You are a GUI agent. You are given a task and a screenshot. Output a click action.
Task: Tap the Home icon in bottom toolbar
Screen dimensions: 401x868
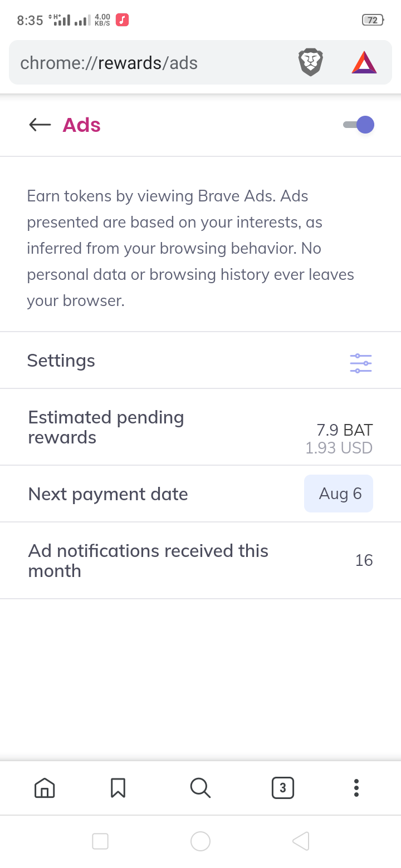pyautogui.click(x=45, y=787)
